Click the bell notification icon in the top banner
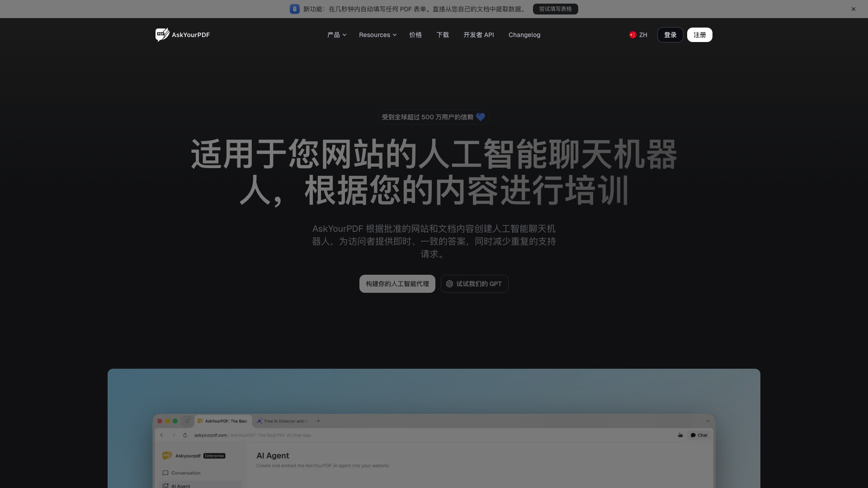868x488 pixels. [x=295, y=9]
